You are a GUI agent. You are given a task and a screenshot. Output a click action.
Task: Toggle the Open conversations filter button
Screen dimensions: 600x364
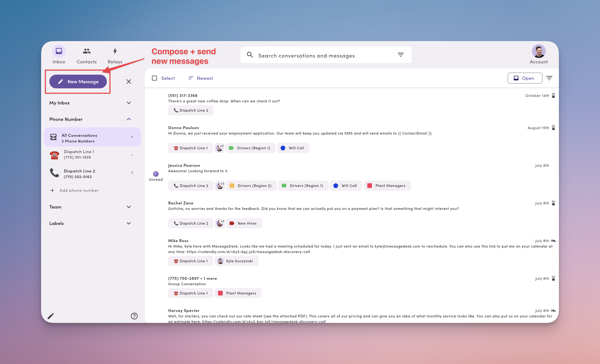coord(524,78)
